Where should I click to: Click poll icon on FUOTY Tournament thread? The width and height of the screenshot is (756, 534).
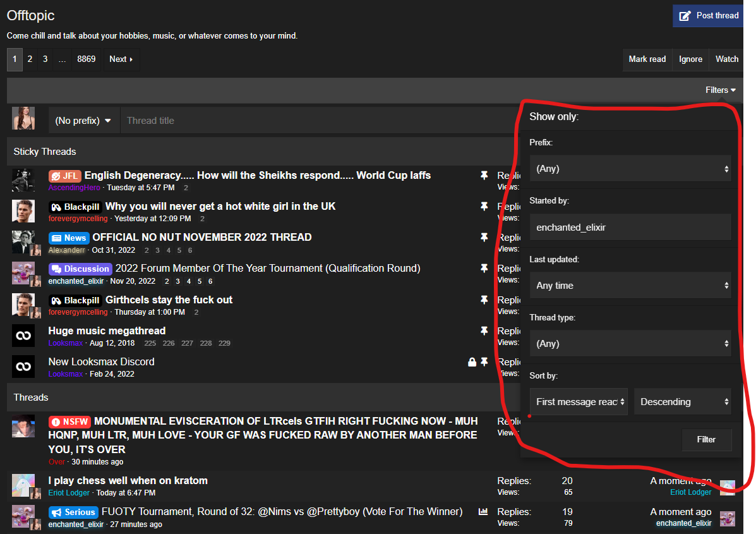(x=483, y=512)
